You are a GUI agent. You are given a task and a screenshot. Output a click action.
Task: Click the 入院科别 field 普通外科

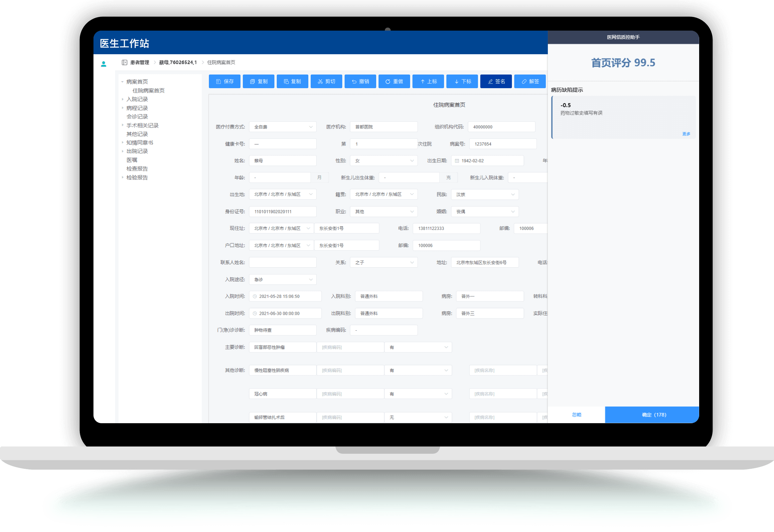[x=389, y=296]
